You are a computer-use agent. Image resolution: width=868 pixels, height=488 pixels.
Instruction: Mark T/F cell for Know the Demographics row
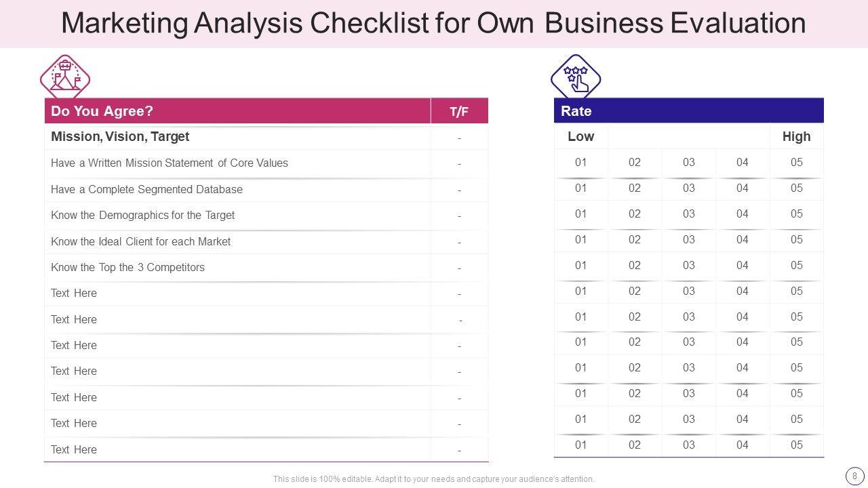coord(459,216)
